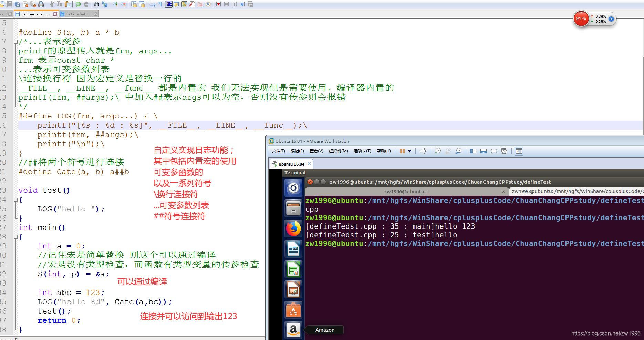Click the Close file toolbar icon
This screenshot has width=644, height=340.
click(x=25, y=4)
